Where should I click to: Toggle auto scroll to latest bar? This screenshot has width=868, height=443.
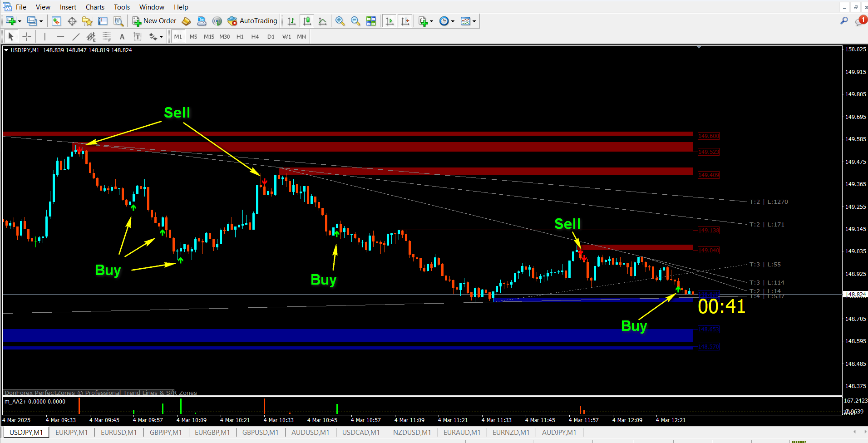click(x=390, y=21)
